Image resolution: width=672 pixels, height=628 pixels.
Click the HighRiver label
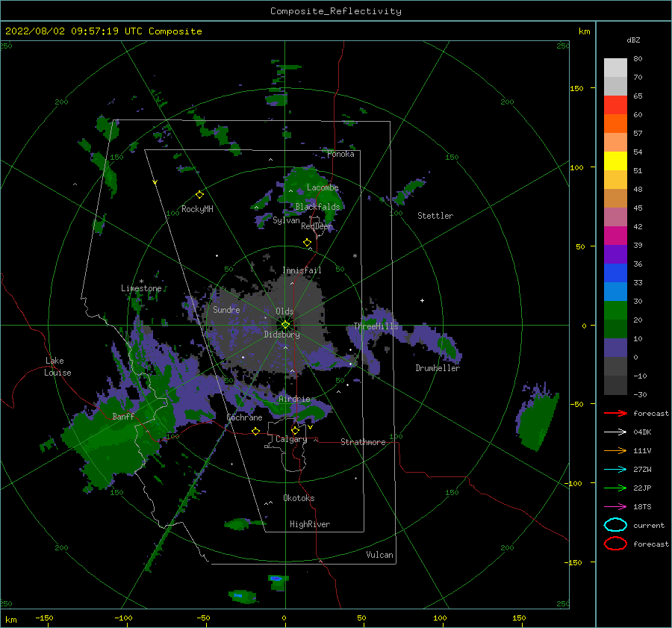click(x=310, y=524)
